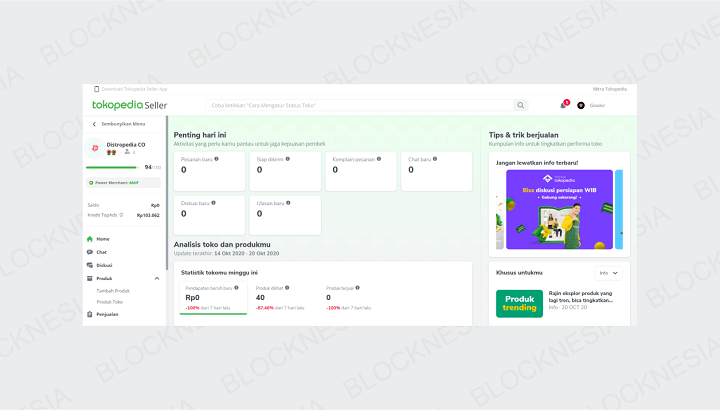Click info icon next to Chat baru
This screenshot has width=720, height=410.
pyautogui.click(x=435, y=159)
